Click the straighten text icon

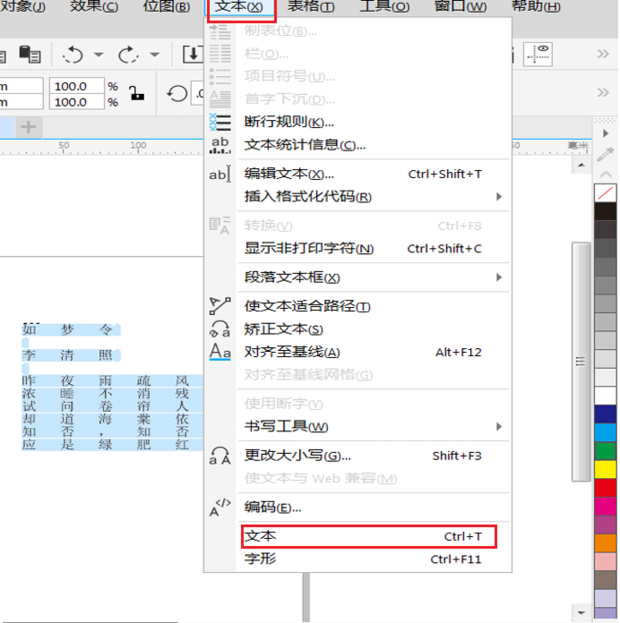coord(220,329)
